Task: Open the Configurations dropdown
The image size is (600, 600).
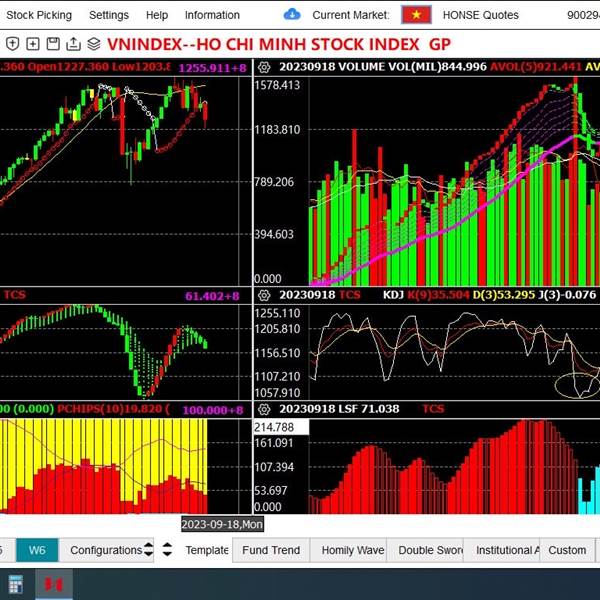Action: pos(106,550)
